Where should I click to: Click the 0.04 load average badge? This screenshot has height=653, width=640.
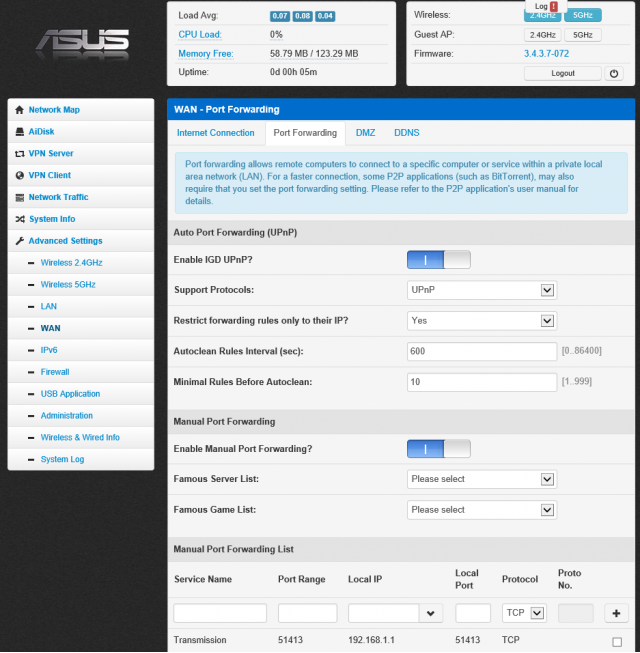(x=325, y=16)
